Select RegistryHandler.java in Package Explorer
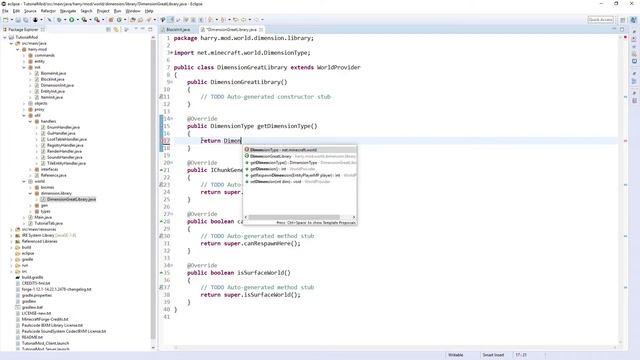 [64, 145]
